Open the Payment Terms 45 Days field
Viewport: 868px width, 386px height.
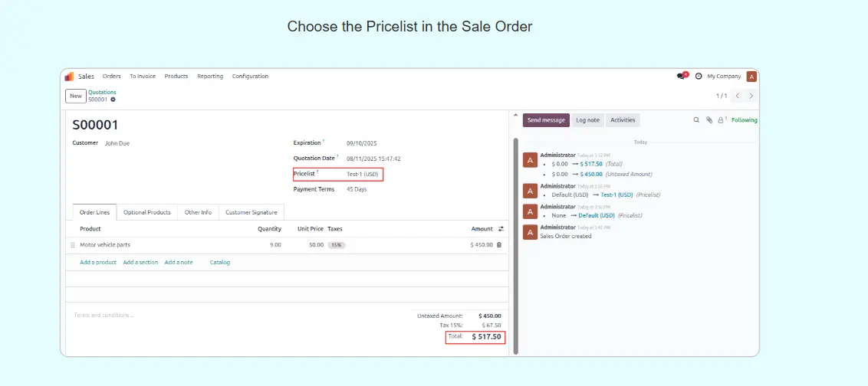point(357,189)
